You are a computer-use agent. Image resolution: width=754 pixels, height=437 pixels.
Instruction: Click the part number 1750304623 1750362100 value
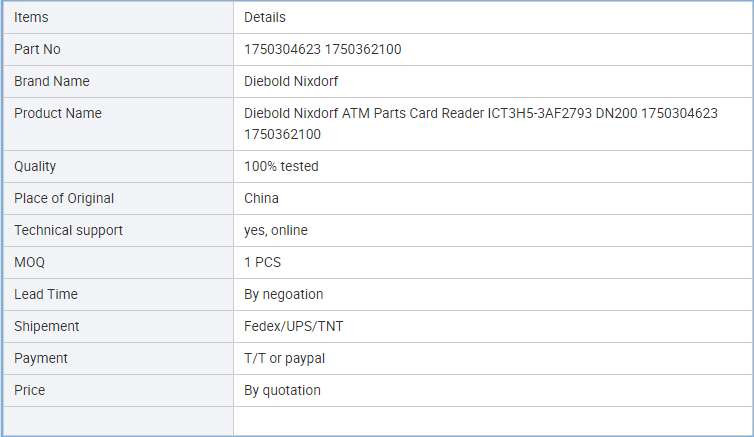(323, 50)
